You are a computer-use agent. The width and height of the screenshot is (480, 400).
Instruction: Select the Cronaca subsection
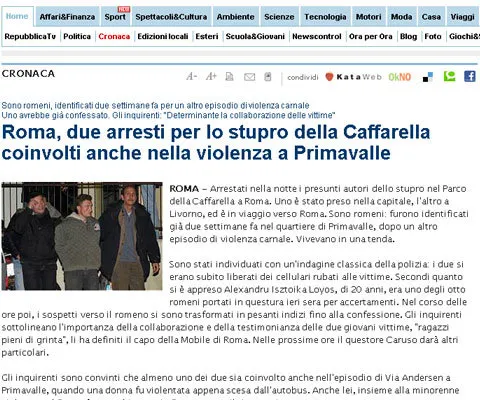pos(114,36)
